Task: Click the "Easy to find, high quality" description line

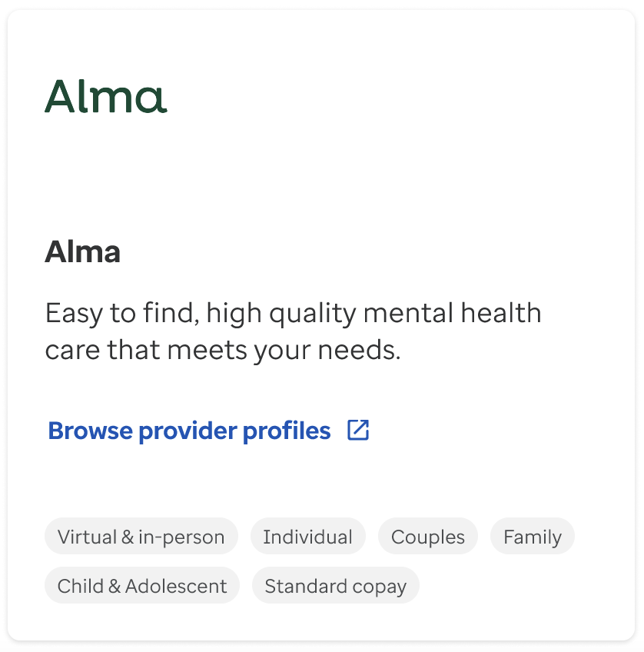Action: pos(200,314)
